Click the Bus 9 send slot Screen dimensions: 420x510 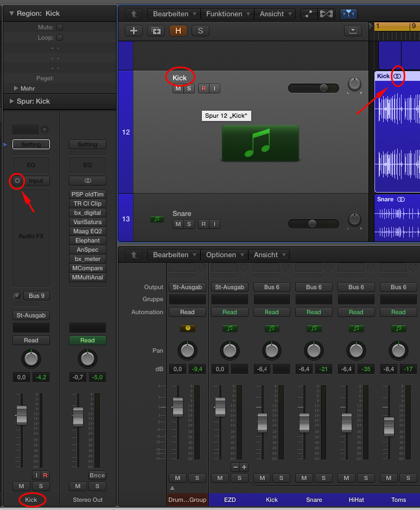click(x=36, y=296)
